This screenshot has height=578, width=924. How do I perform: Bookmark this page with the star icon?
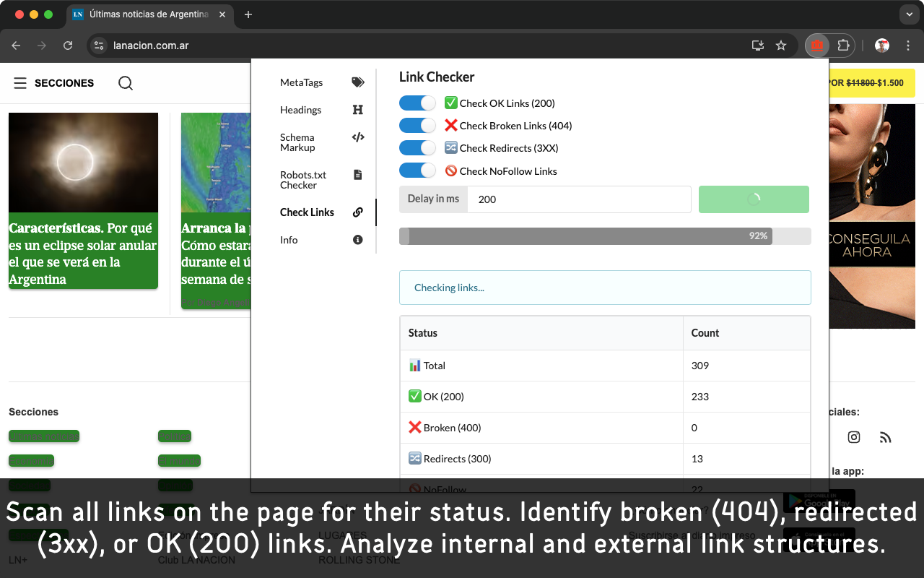[x=780, y=46]
